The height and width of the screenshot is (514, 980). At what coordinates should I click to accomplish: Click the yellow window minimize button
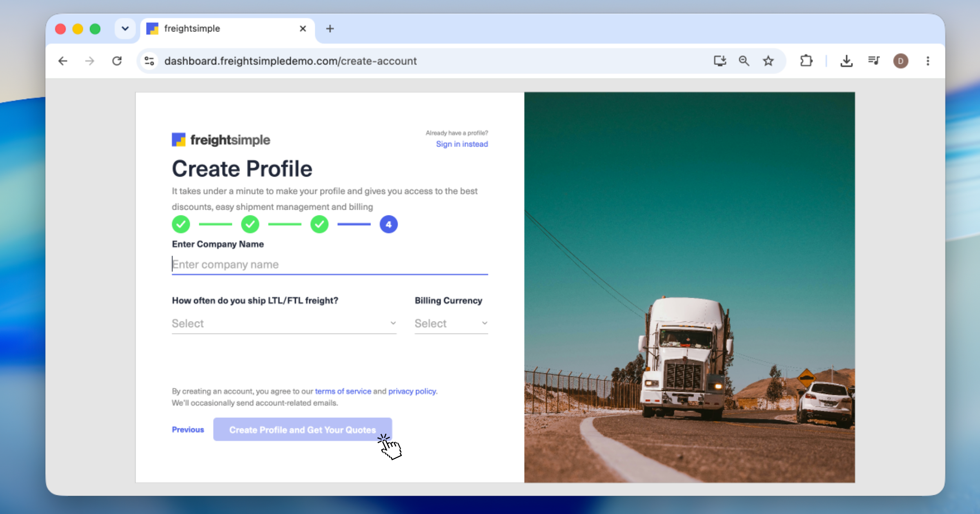coord(78,29)
